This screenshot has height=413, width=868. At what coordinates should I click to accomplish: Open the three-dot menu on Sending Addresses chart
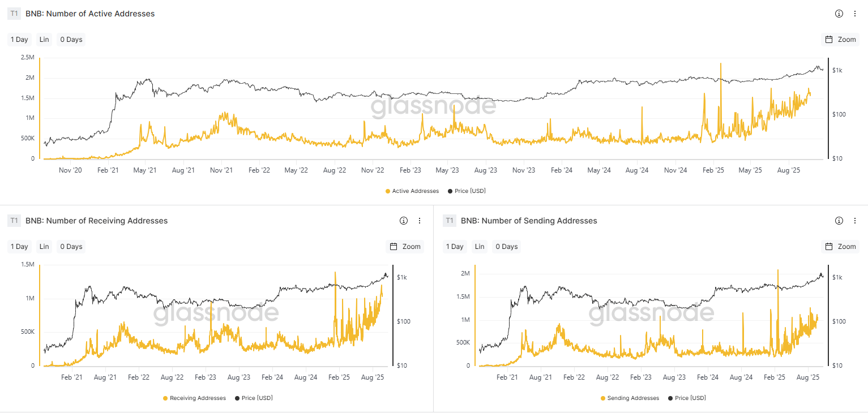tap(855, 221)
